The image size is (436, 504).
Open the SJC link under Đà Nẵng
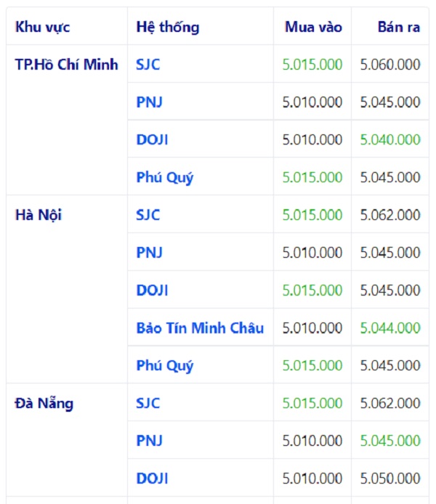(x=148, y=404)
